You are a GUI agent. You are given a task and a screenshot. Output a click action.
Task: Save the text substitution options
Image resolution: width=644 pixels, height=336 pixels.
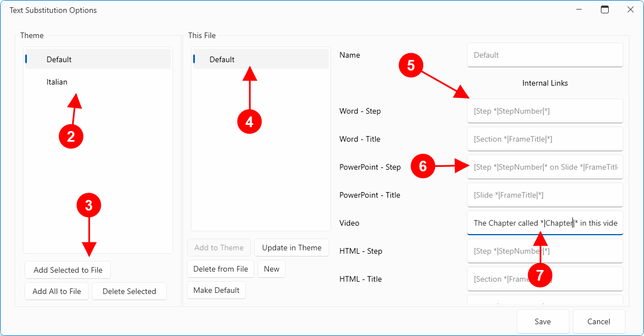(543, 321)
